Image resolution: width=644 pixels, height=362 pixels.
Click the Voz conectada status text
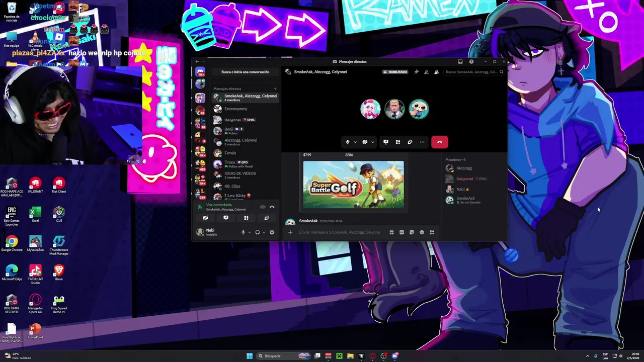pyautogui.click(x=219, y=205)
